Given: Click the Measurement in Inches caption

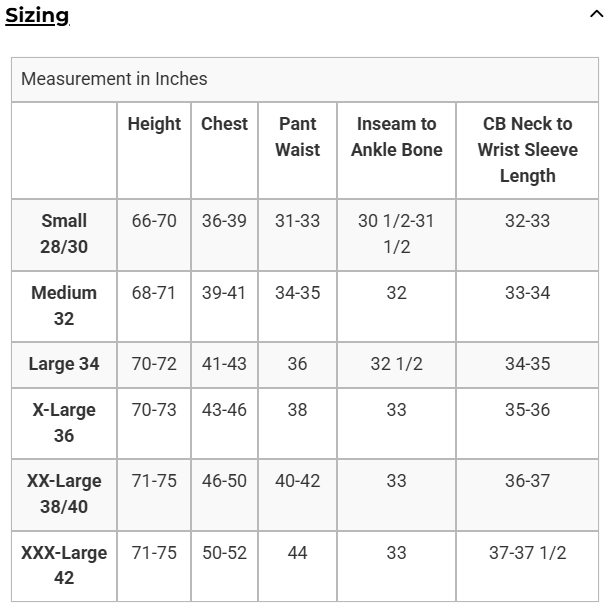Looking at the screenshot, I should tap(114, 79).
